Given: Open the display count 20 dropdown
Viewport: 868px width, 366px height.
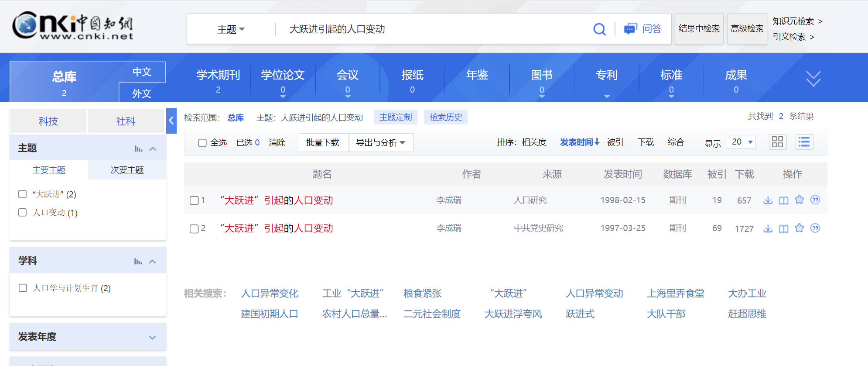Looking at the screenshot, I should point(741,142).
